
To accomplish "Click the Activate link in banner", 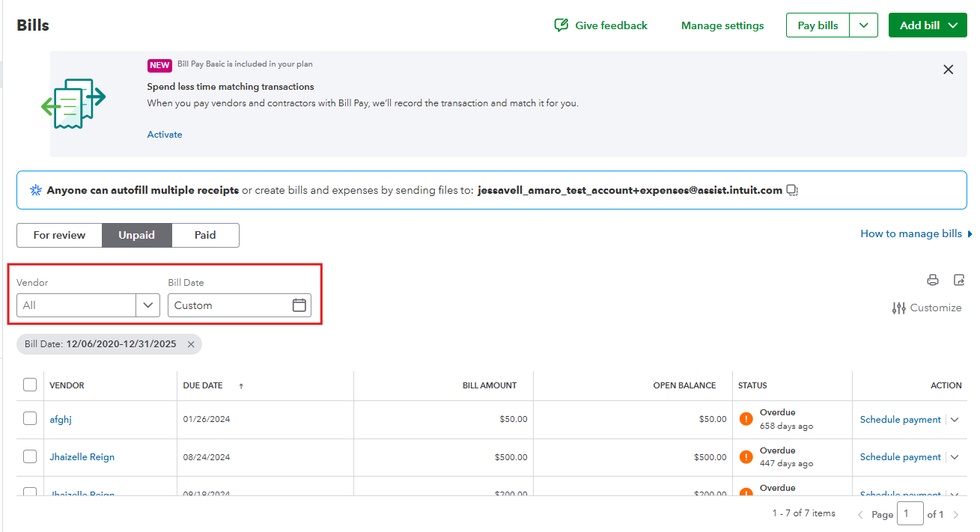I will tap(165, 135).
